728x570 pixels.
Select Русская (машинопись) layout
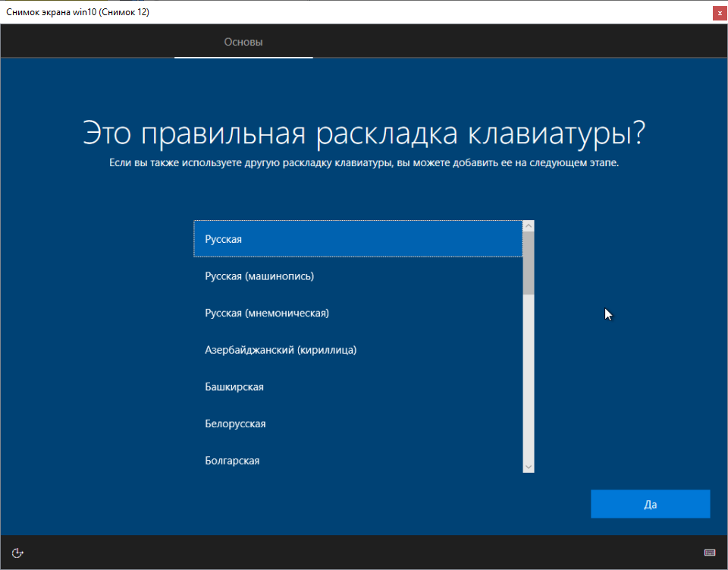(358, 276)
